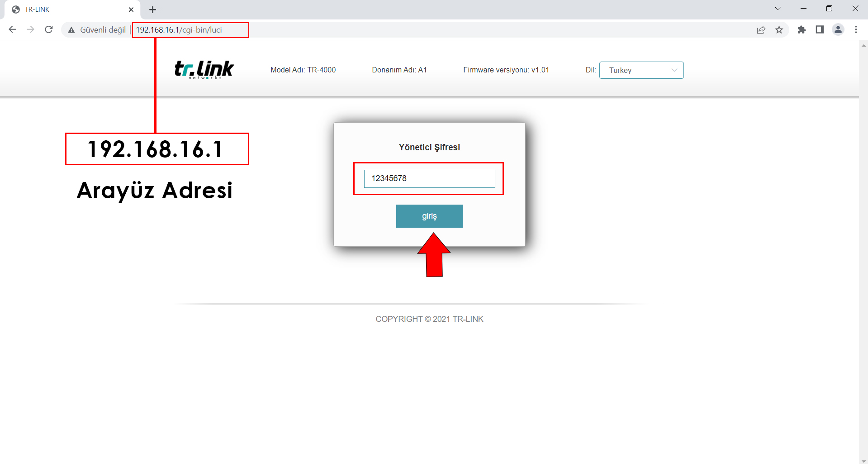Click the tr.link networks logo
The width and height of the screenshot is (868, 464).
point(204,69)
